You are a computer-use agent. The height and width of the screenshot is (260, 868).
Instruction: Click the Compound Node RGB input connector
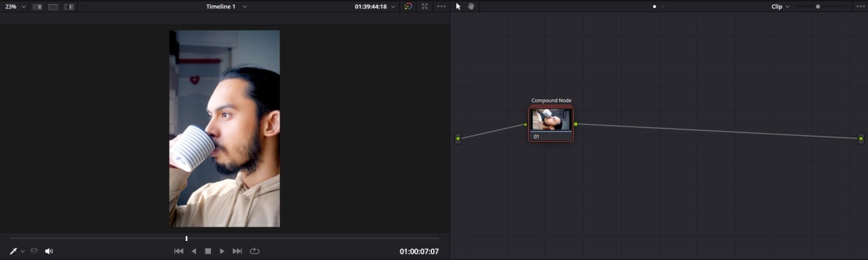526,124
